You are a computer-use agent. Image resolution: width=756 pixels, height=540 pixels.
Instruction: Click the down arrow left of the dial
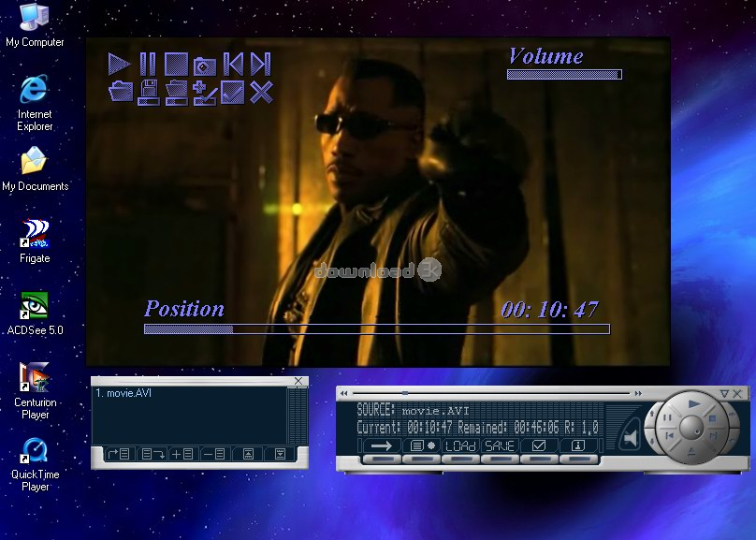click(652, 442)
